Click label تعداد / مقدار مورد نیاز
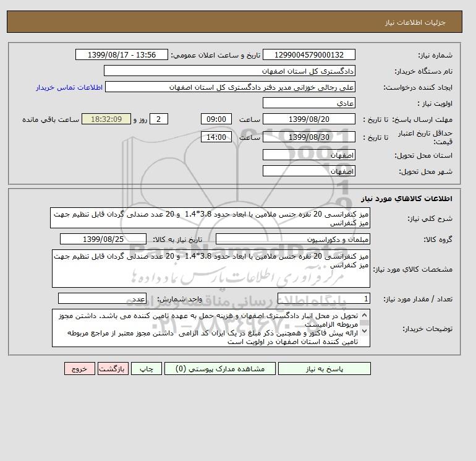This screenshot has width=476, height=461. tap(418, 299)
